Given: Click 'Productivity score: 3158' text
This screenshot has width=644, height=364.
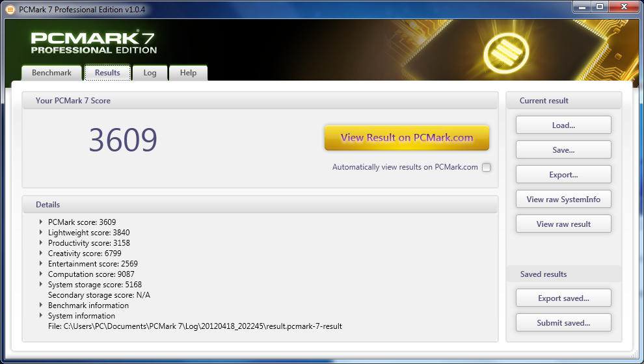Looking at the screenshot, I should [88, 243].
